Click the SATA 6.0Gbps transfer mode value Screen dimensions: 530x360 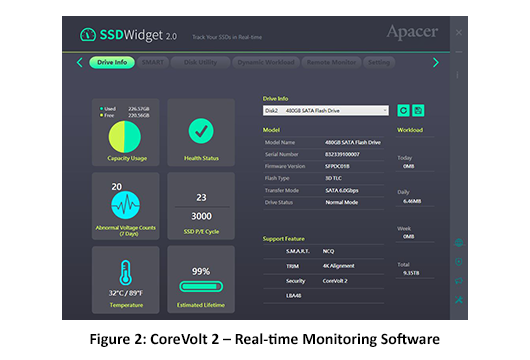(342, 191)
